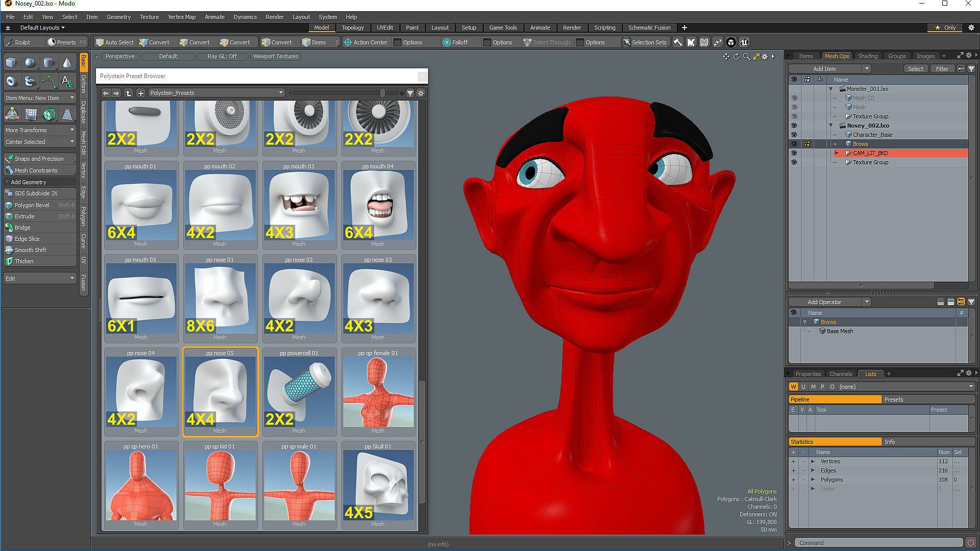Activate the Text tool icon

[67, 81]
